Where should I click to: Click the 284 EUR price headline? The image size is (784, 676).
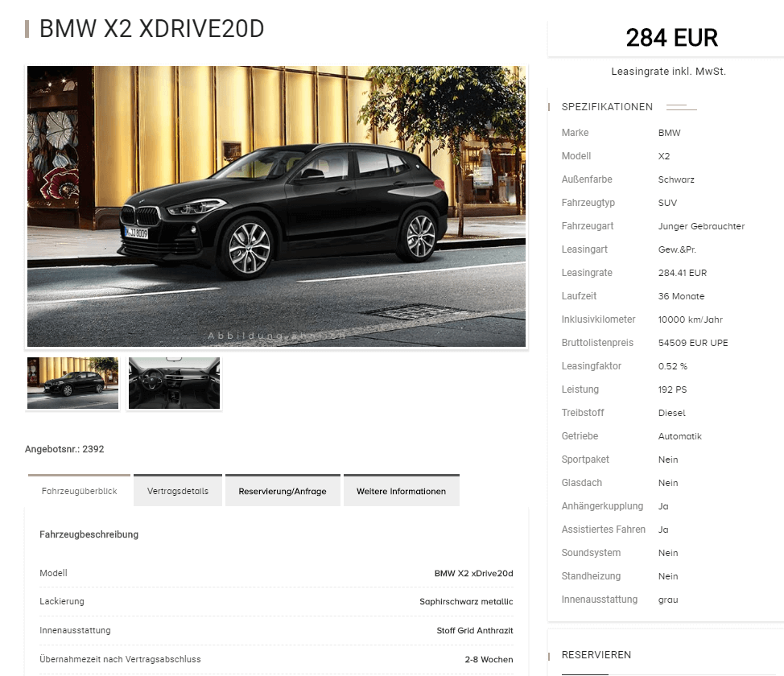[x=671, y=38]
